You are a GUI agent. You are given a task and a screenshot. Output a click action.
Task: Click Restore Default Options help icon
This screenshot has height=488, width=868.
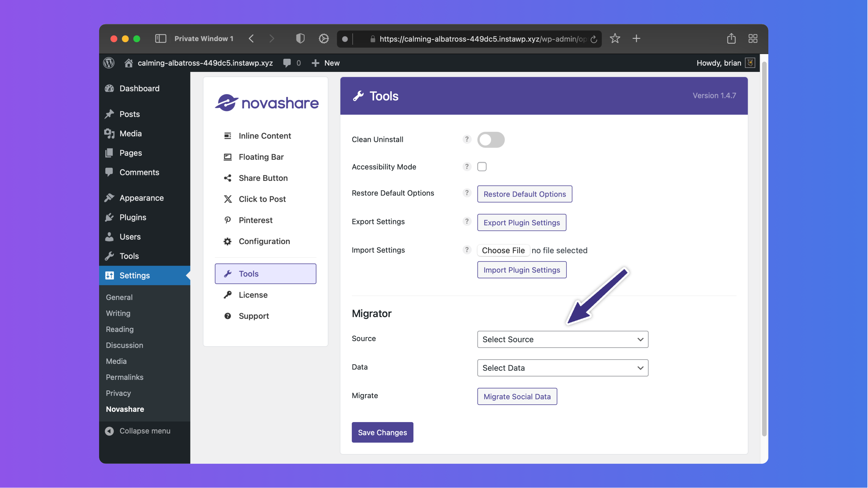467,193
